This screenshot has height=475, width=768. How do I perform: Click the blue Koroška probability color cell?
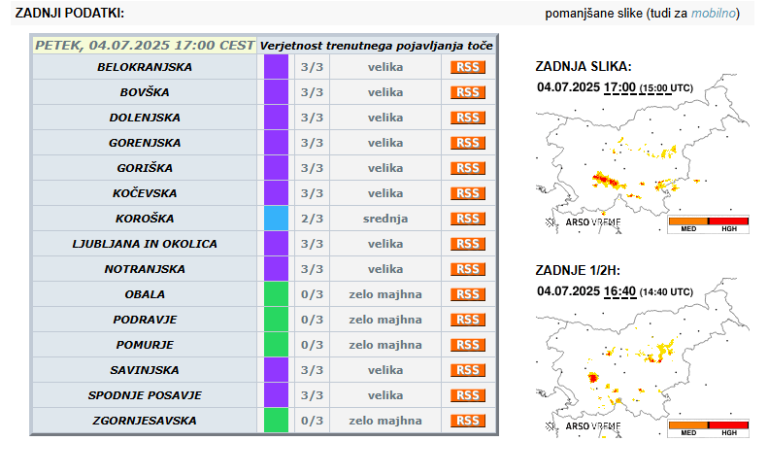coord(276,218)
